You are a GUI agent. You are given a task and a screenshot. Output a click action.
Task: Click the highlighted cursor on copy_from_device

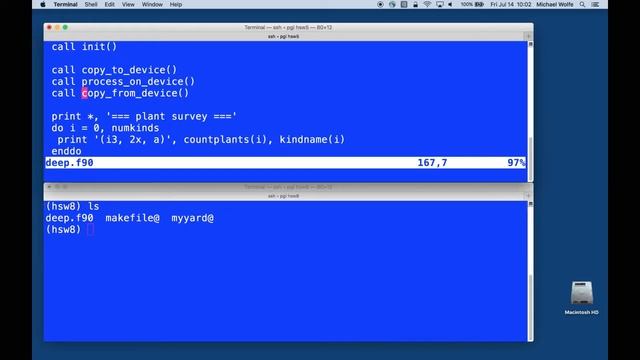(84, 93)
